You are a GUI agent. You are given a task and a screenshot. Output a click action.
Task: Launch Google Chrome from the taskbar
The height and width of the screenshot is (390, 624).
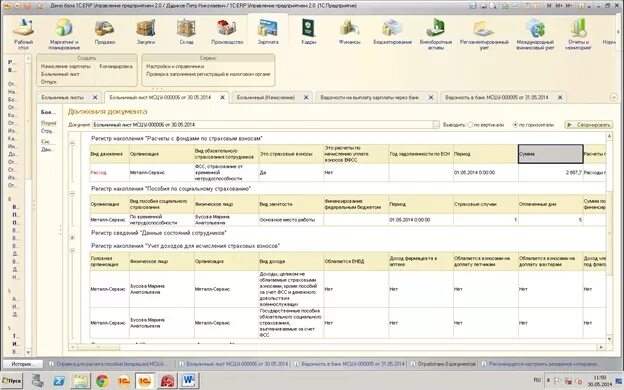tap(102, 380)
